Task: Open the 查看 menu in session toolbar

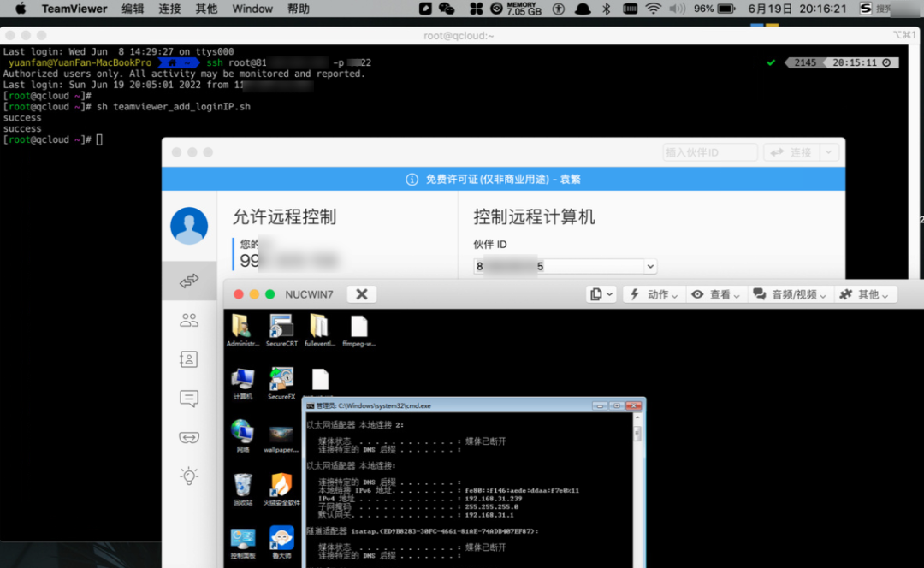Action: coord(715,294)
